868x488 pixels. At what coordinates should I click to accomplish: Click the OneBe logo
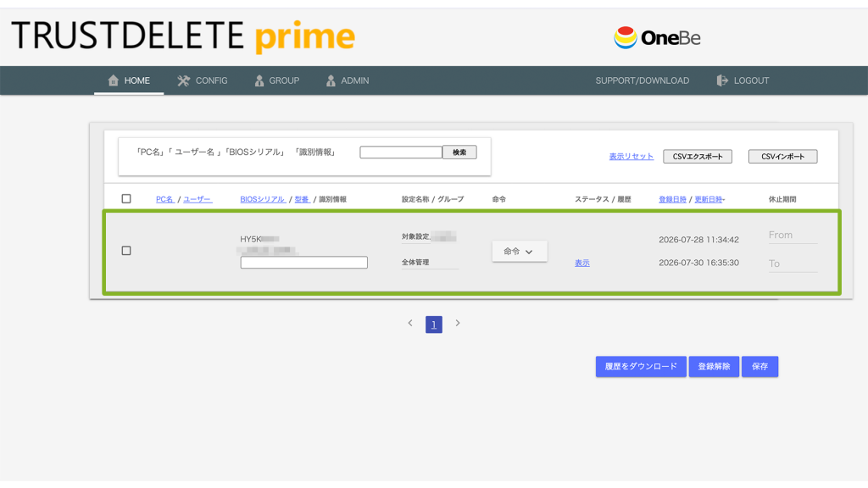tap(657, 37)
